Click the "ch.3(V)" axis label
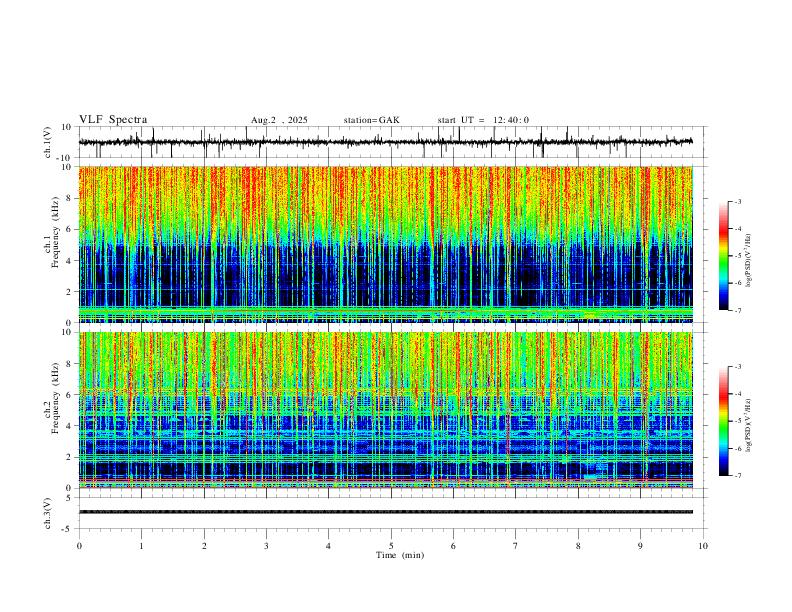The height and width of the screenshot is (612, 792). pyautogui.click(x=48, y=513)
